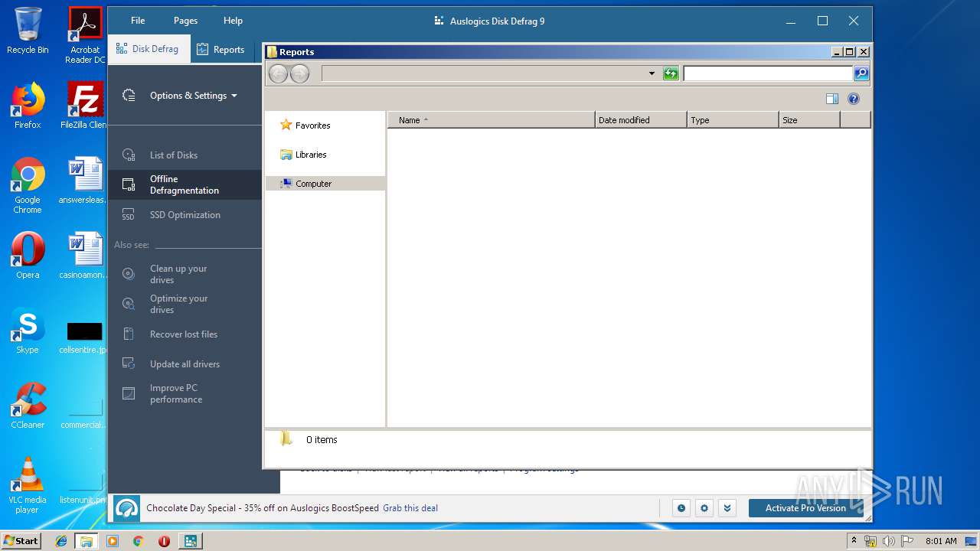Select Favorites in the navigation pane
The height and width of the screenshot is (551, 980).
pyautogui.click(x=305, y=125)
